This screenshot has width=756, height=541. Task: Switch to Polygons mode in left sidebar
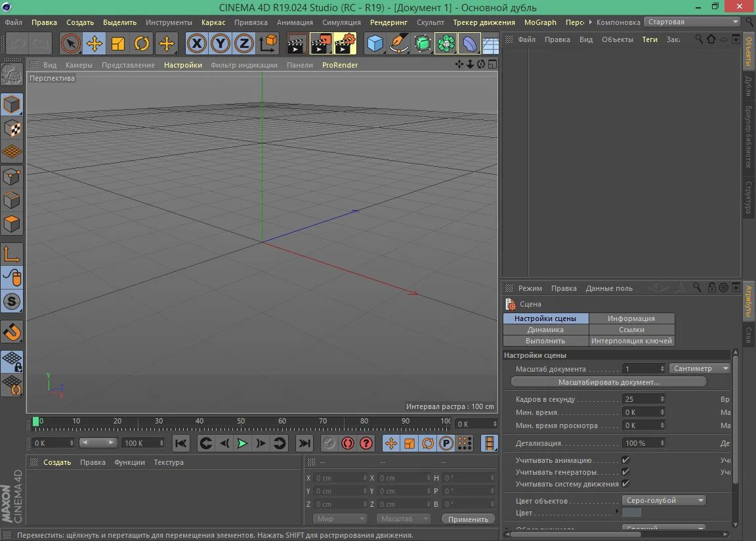(12, 224)
